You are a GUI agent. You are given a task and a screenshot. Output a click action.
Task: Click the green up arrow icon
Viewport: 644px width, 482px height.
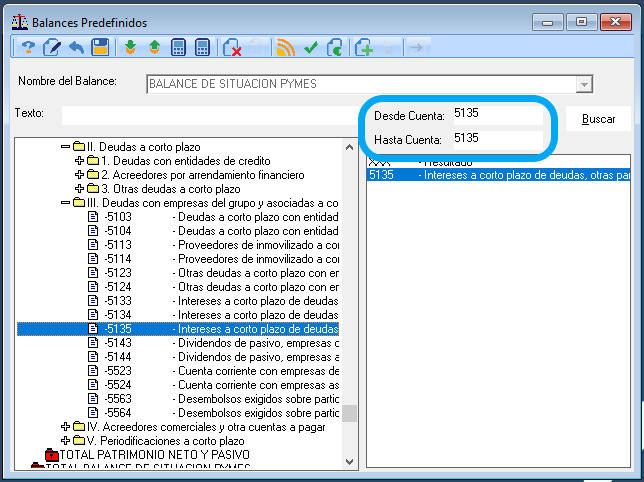tap(154, 47)
